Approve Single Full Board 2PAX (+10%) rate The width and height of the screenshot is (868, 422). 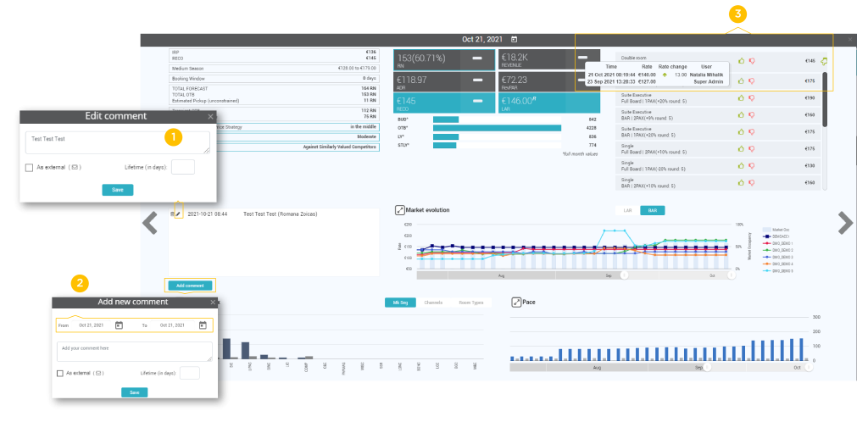coord(741,148)
